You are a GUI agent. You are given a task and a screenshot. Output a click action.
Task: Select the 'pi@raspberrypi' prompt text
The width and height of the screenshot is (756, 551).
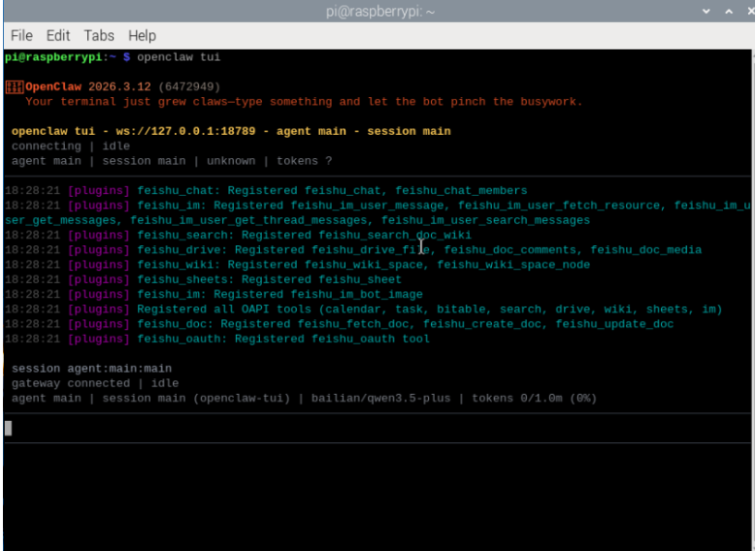tap(53, 57)
